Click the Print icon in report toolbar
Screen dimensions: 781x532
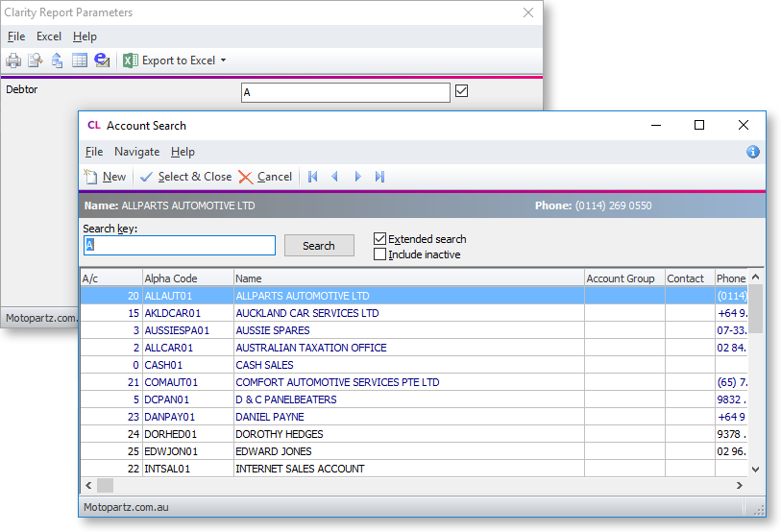[x=13, y=60]
